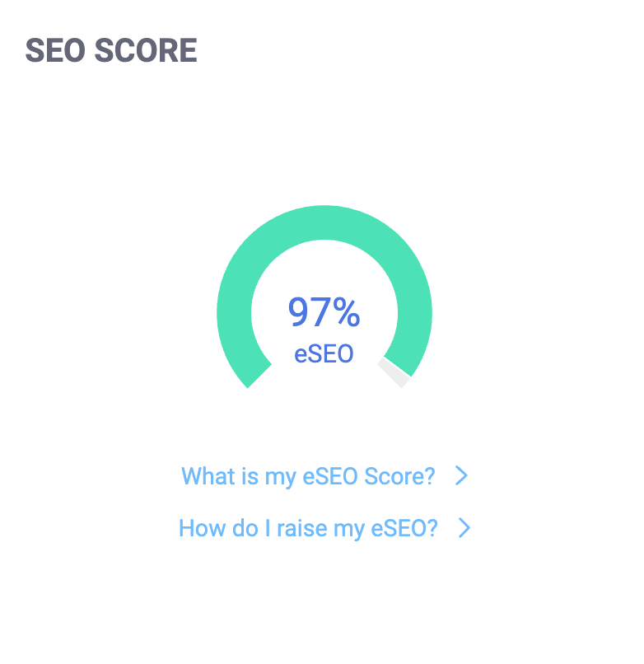Click the left side of the green gauge arc
This screenshot has height=664, width=644.
pos(234,313)
